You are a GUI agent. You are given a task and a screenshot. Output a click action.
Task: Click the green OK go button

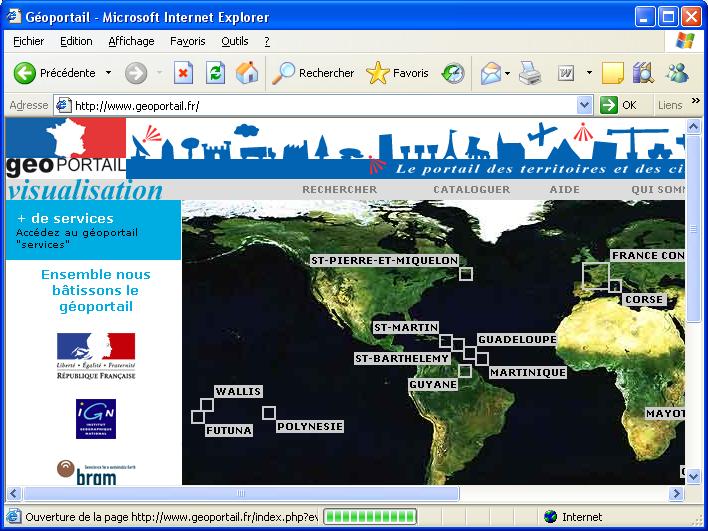617,105
